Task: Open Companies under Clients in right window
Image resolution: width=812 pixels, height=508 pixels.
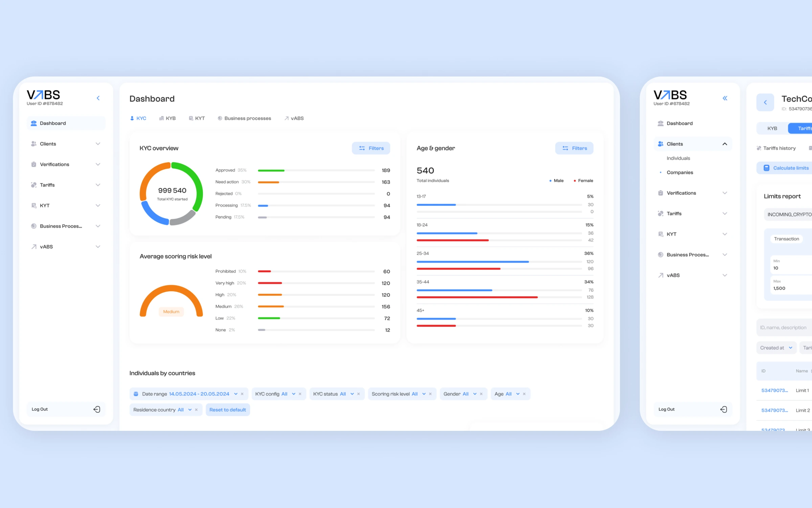Action: (x=680, y=172)
